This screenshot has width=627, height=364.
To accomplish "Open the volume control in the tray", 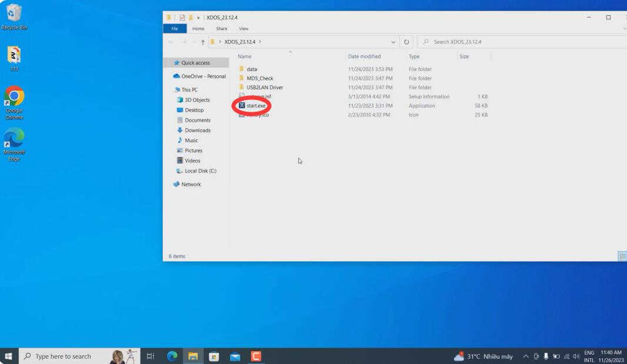I will coord(576,356).
